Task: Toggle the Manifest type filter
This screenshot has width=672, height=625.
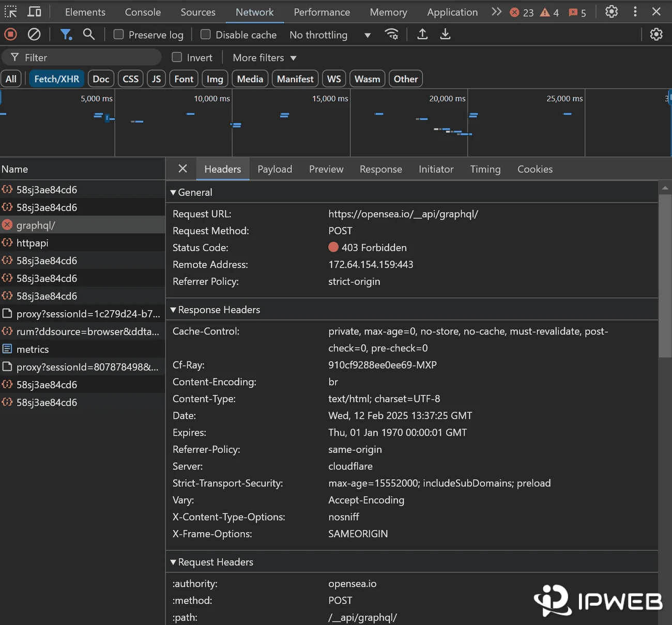Action: (295, 79)
